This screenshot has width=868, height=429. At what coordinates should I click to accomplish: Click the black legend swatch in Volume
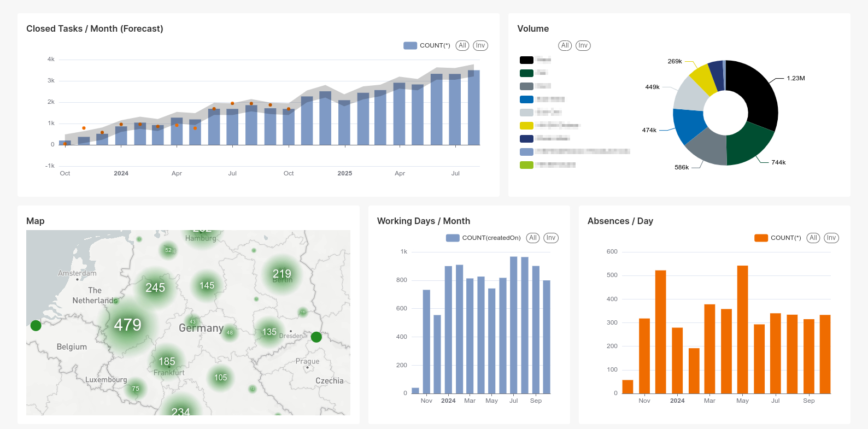526,60
